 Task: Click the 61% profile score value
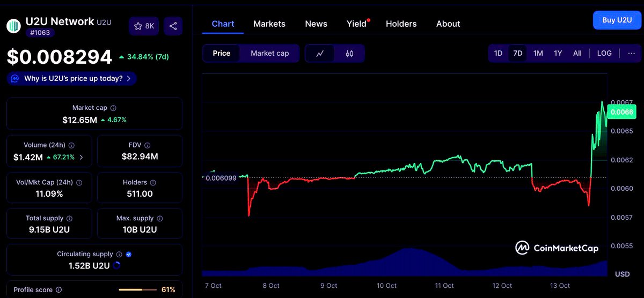point(169,290)
